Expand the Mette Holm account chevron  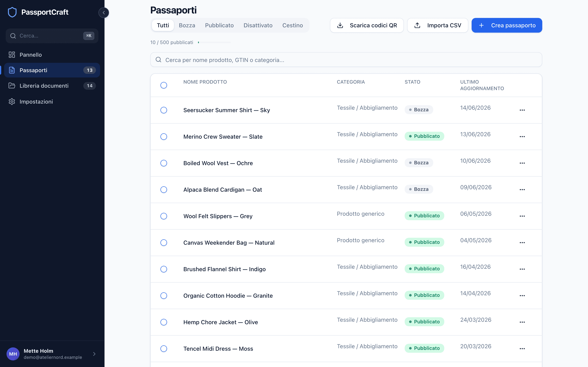click(x=94, y=354)
